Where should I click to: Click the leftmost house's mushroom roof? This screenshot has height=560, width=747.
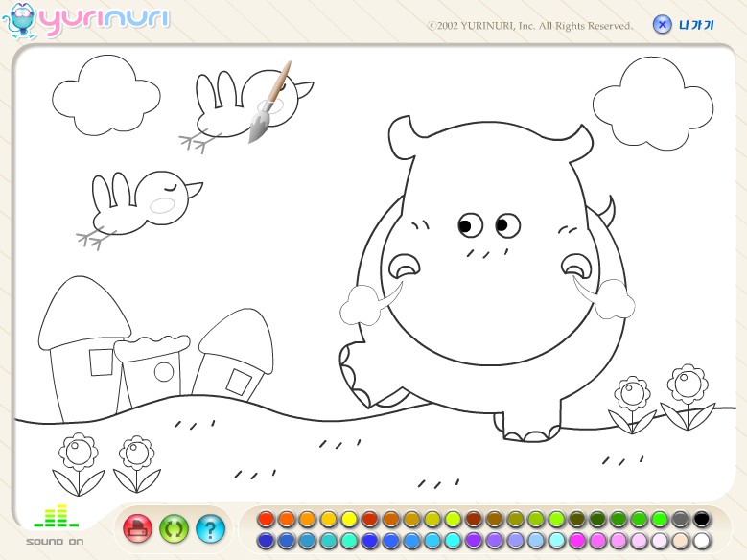[x=83, y=312]
